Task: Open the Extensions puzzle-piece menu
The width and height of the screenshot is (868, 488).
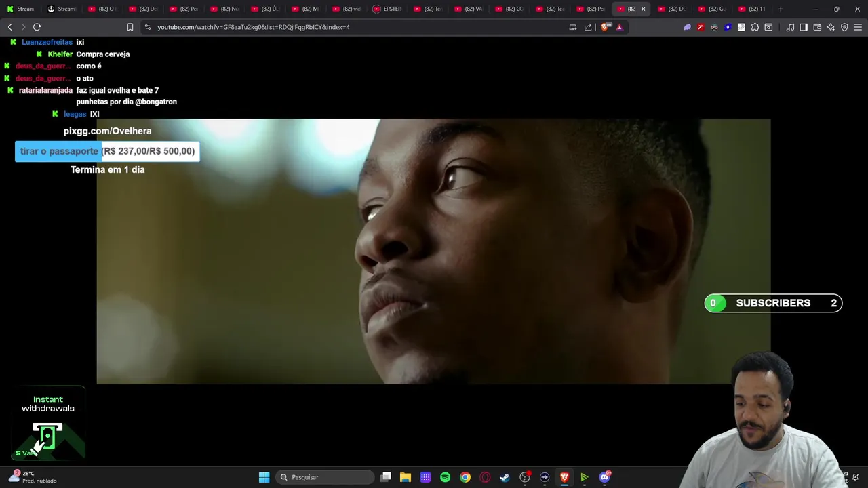Action: (x=755, y=27)
